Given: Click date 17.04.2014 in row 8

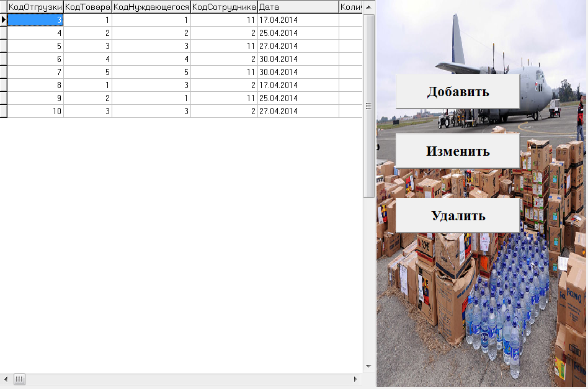Looking at the screenshot, I should click(298, 85).
